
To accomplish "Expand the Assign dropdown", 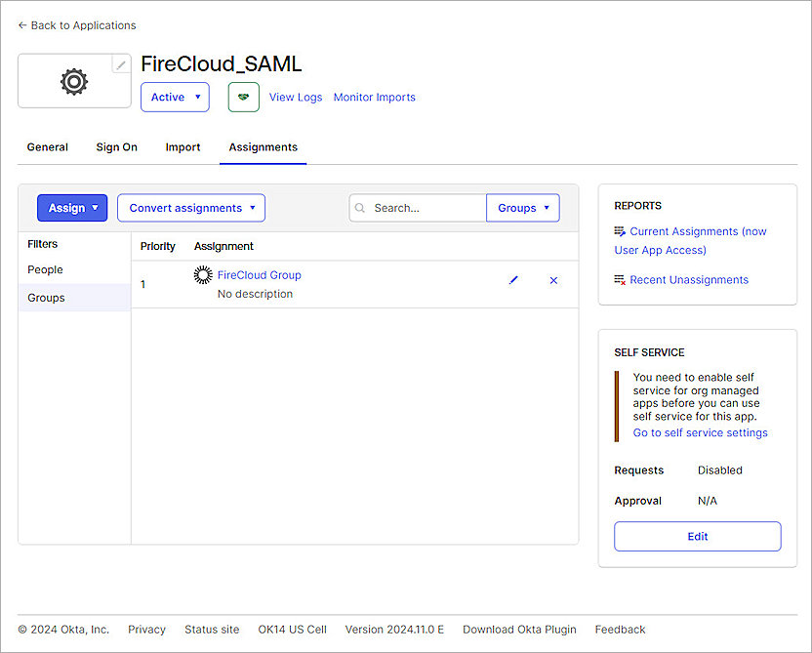I will point(71,207).
